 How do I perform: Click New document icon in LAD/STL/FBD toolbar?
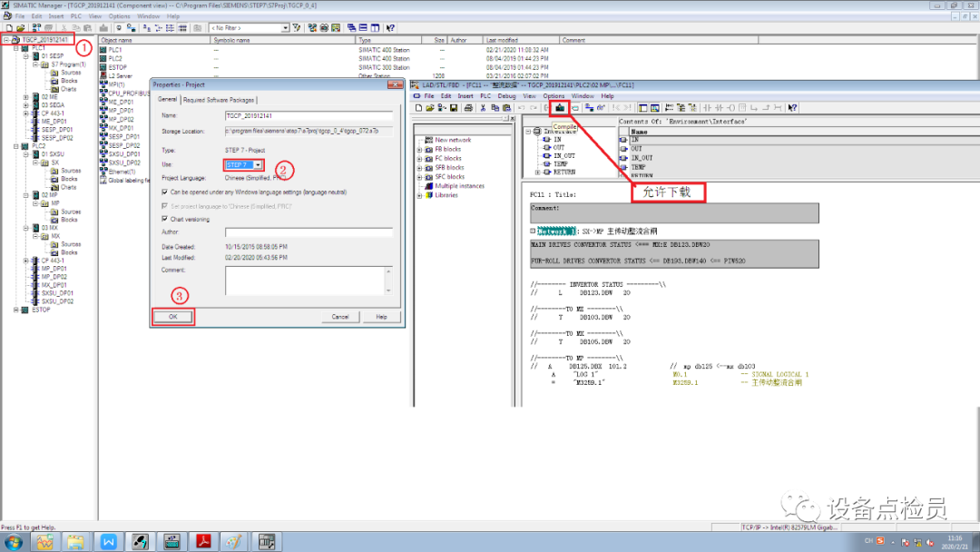pyautogui.click(x=418, y=108)
